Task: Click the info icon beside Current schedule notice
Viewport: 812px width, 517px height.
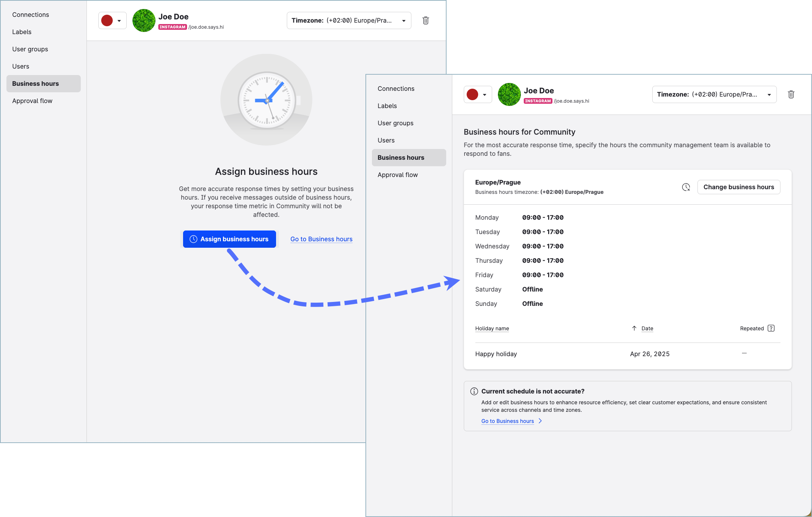Action: [474, 391]
